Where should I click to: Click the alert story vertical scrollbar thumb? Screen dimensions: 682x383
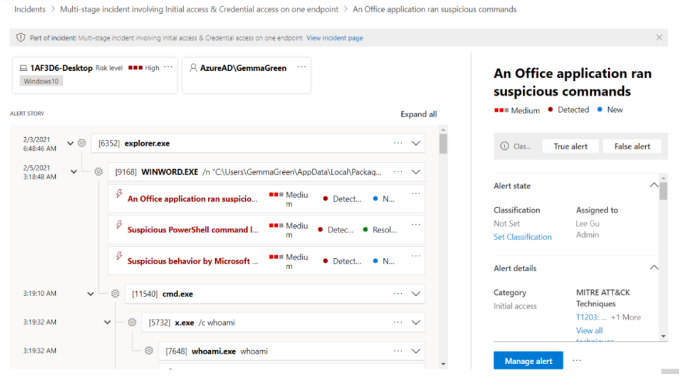pyautogui.click(x=443, y=144)
